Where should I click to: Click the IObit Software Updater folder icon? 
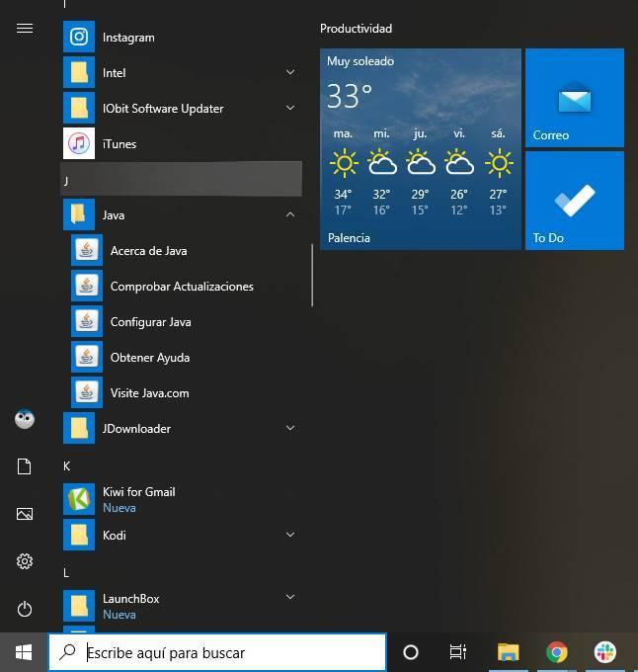79,108
